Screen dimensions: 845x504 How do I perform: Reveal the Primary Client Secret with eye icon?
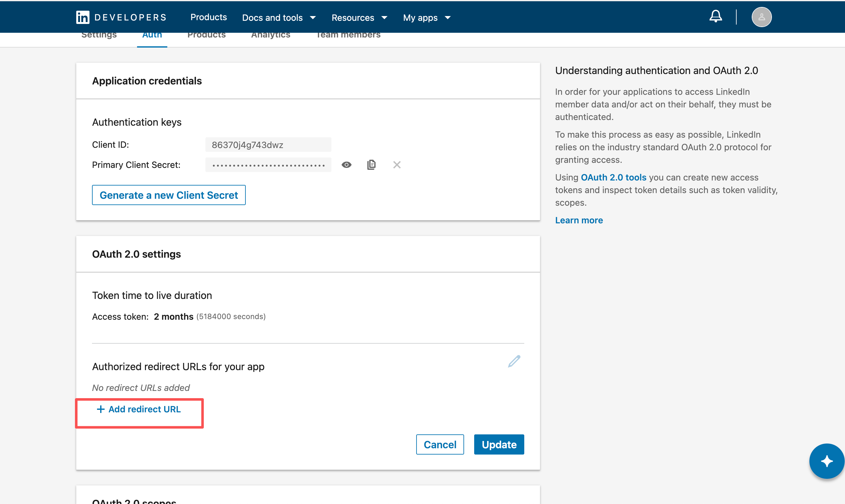coord(346,165)
